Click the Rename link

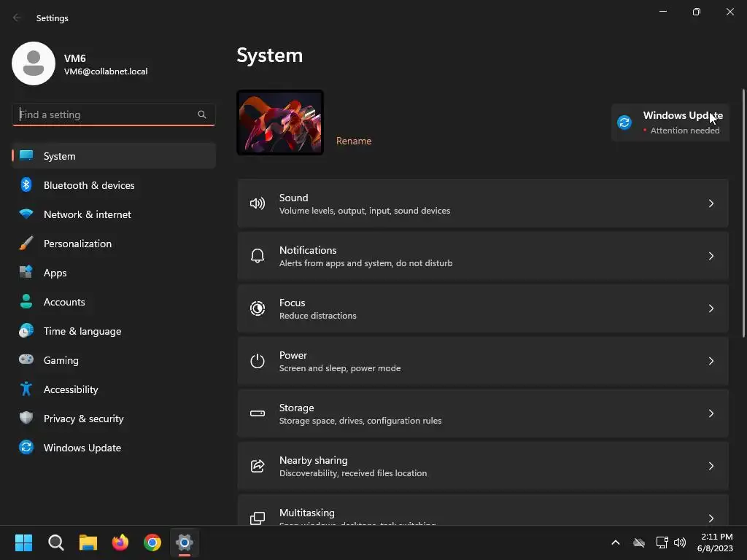point(354,141)
